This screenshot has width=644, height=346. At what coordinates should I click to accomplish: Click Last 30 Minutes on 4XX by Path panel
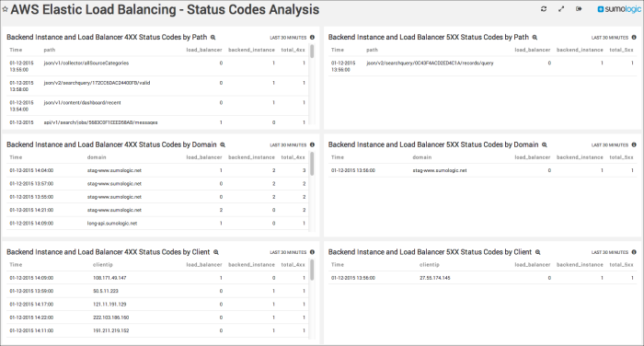pyautogui.click(x=288, y=38)
